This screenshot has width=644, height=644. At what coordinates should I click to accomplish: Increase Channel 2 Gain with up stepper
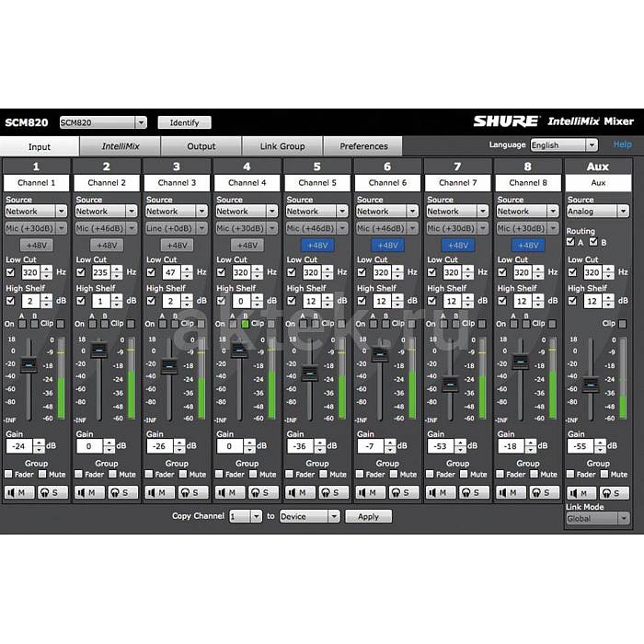[x=109, y=443]
